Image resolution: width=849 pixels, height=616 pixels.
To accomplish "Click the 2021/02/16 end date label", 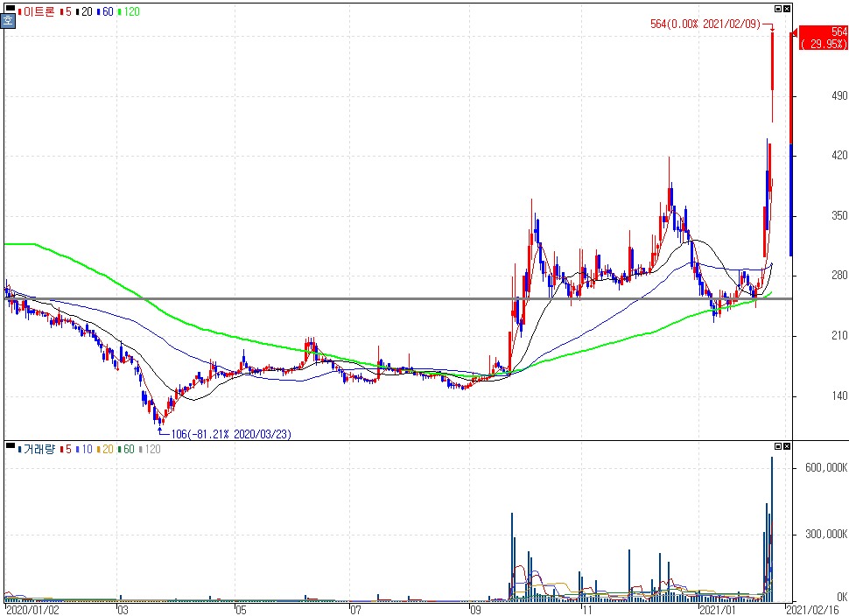I will (814, 610).
